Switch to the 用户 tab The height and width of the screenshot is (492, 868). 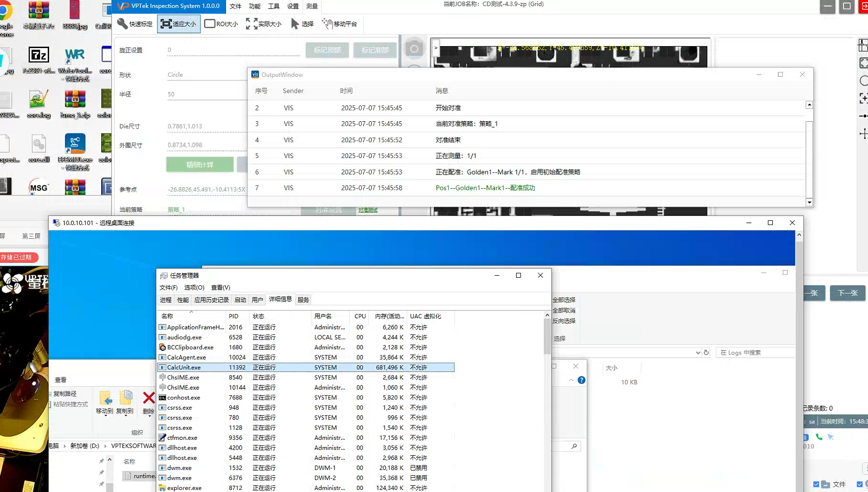tap(257, 300)
